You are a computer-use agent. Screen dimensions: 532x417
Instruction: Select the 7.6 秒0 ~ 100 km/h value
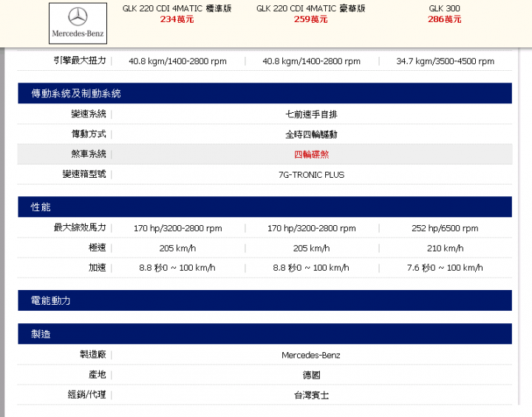coord(445,268)
